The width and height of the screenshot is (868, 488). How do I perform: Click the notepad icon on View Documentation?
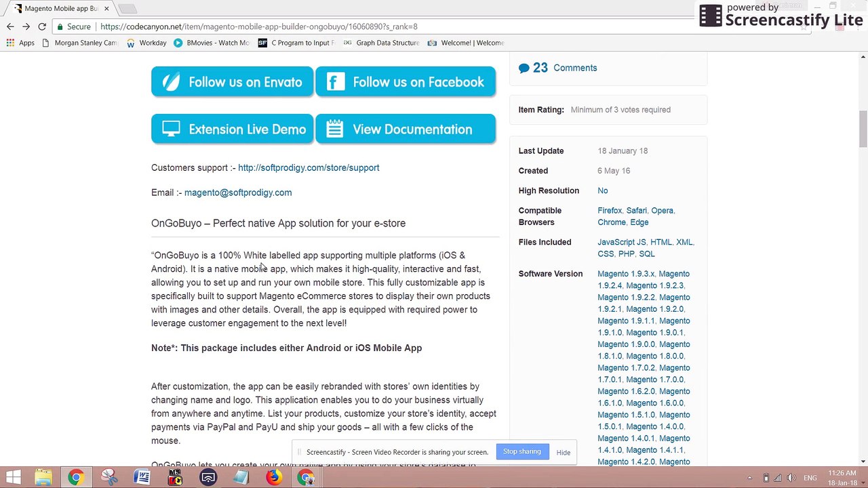click(x=335, y=129)
